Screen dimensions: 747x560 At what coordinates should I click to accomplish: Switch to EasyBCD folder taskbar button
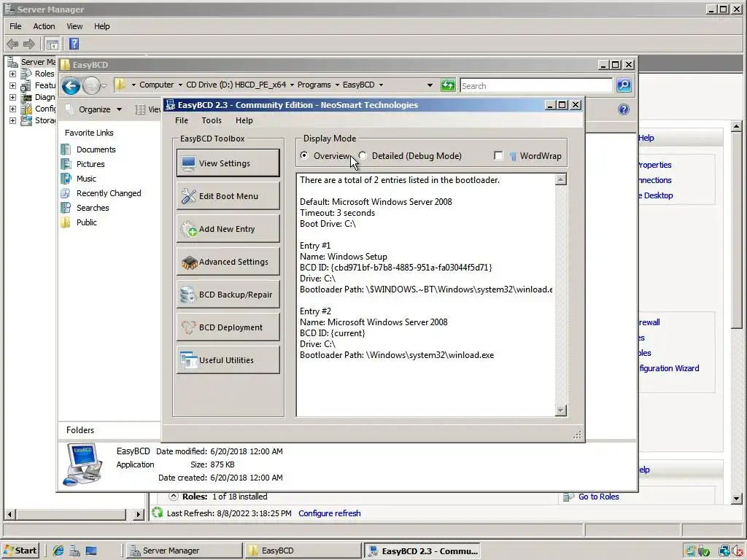click(303, 551)
